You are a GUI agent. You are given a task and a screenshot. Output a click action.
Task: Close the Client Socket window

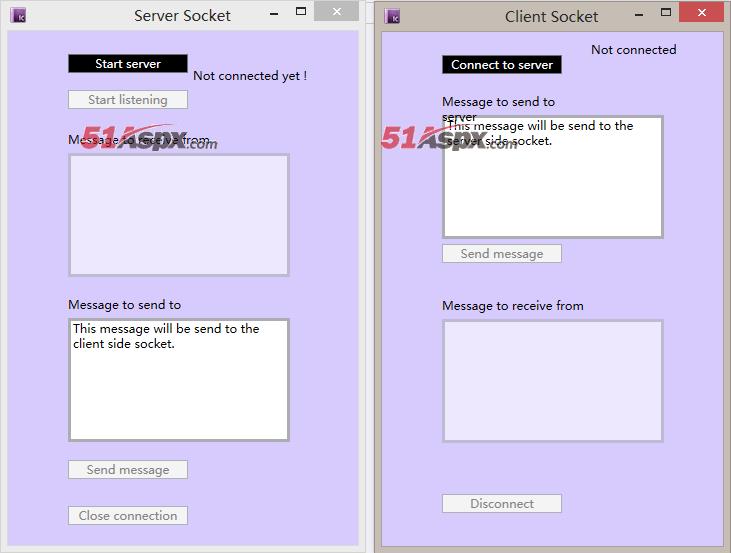[702, 13]
